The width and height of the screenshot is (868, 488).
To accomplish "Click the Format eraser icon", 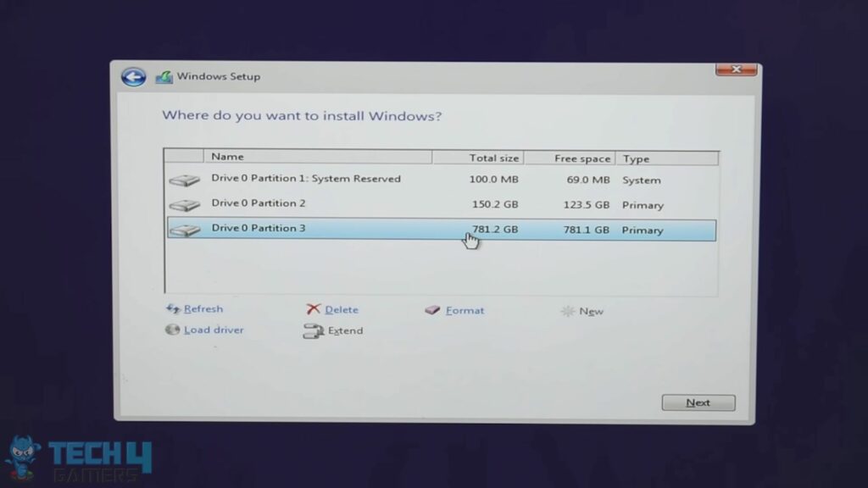I will pos(433,310).
